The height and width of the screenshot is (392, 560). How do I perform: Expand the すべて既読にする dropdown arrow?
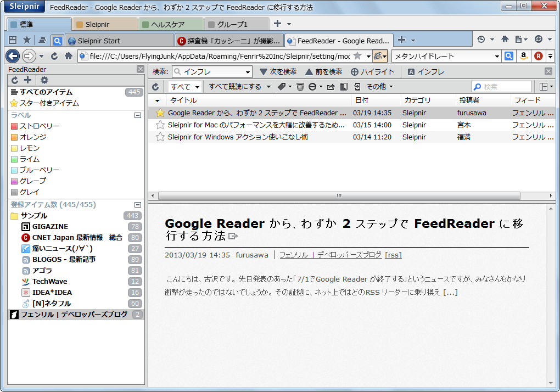click(x=268, y=87)
